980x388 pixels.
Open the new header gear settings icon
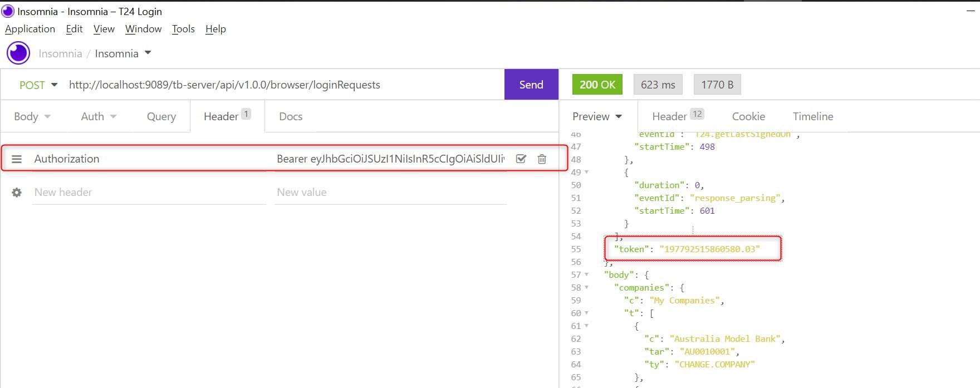(x=17, y=193)
